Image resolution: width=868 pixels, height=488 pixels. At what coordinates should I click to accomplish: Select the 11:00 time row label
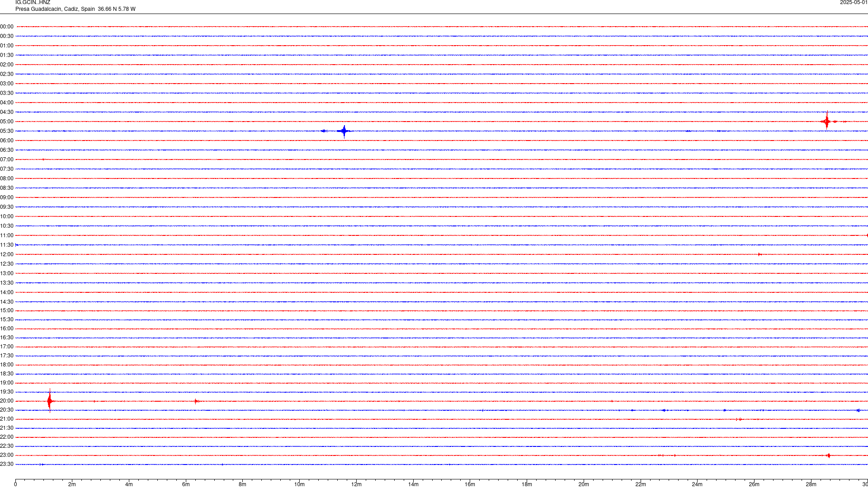click(x=7, y=235)
